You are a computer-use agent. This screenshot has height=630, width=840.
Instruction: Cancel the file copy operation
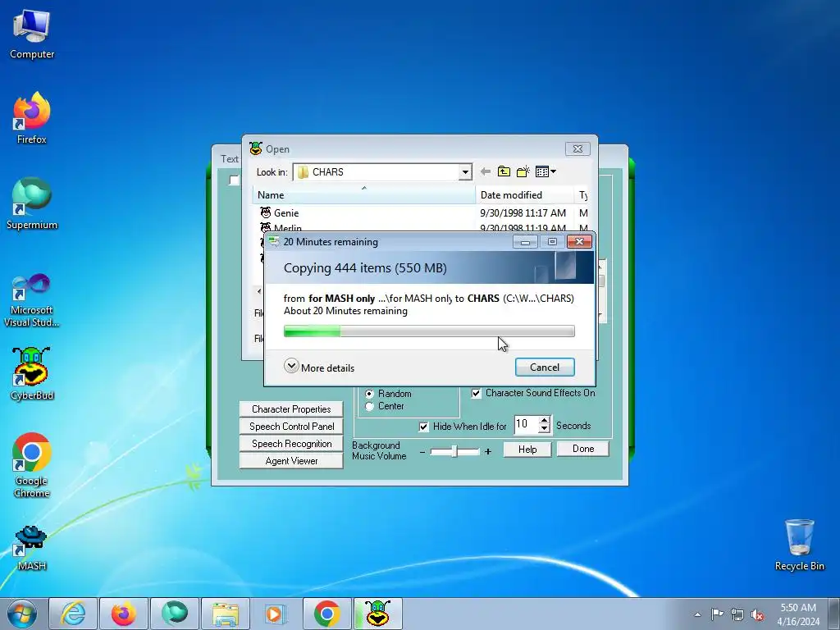point(545,367)
